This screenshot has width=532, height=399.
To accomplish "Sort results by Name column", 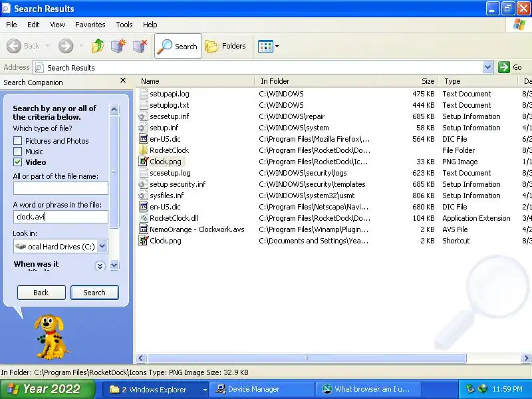I will pyautogui.click(x=196, y=81).
